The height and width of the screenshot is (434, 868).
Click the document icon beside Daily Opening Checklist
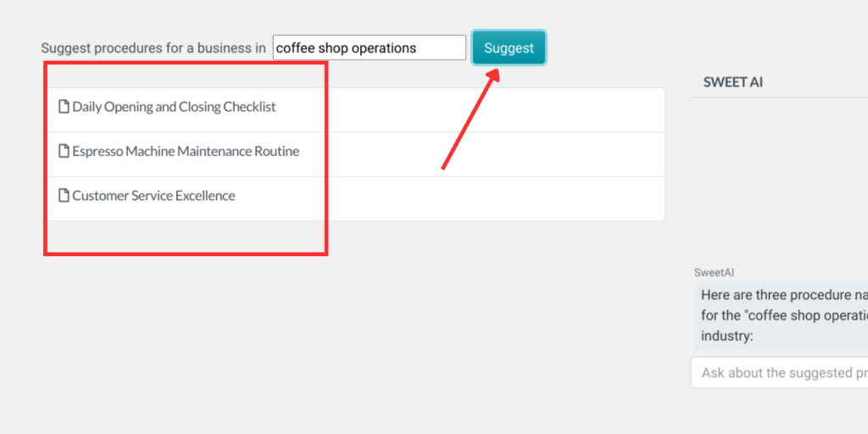point(64,106)
